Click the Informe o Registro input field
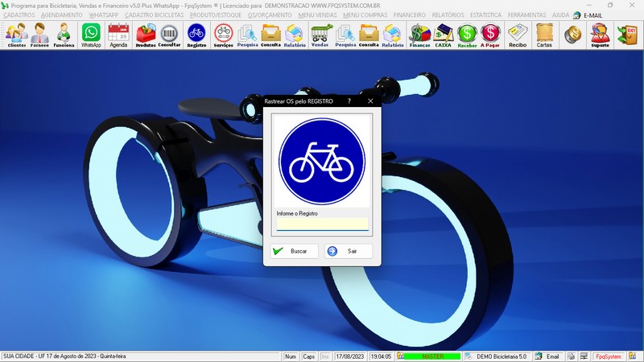 coord(322,224)
